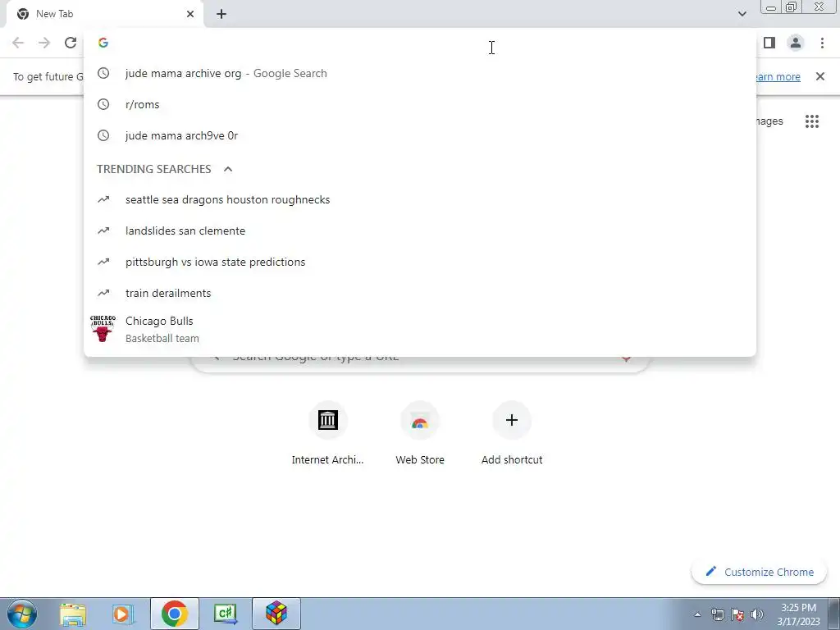The image size is (840, 630).
Task: Choose train derailments trending search
Action: (420, 293)
